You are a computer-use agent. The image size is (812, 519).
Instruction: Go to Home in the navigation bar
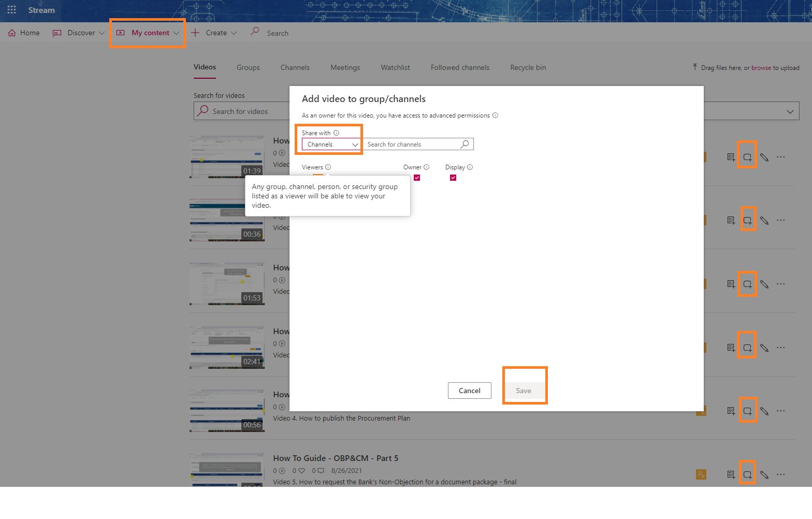coord(24,33)
